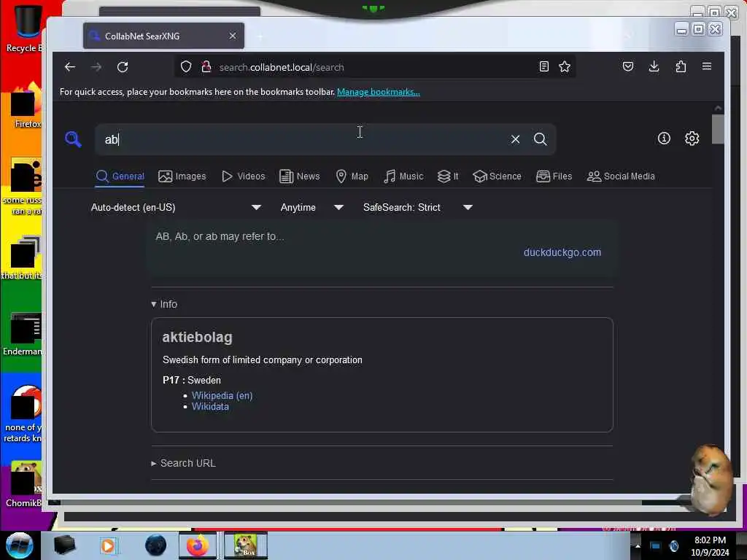The width and height of the screenshot is (747, 560).
Task: Switch to the It category
Action: coord(448,176)
